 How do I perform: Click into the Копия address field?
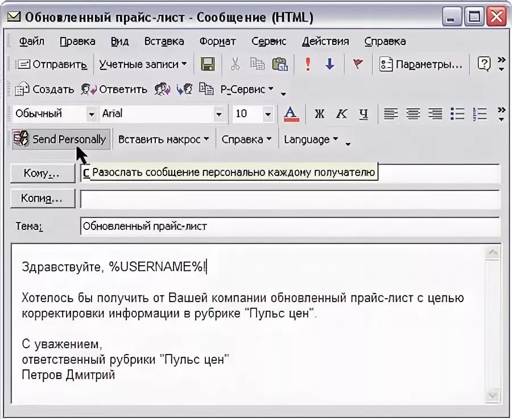point(290,199)
